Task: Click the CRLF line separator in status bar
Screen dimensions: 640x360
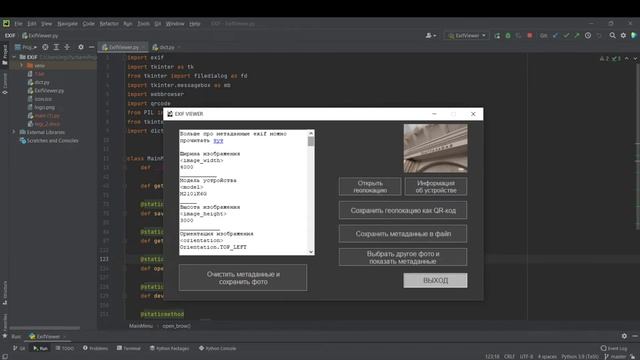Action: coord(509,356)
